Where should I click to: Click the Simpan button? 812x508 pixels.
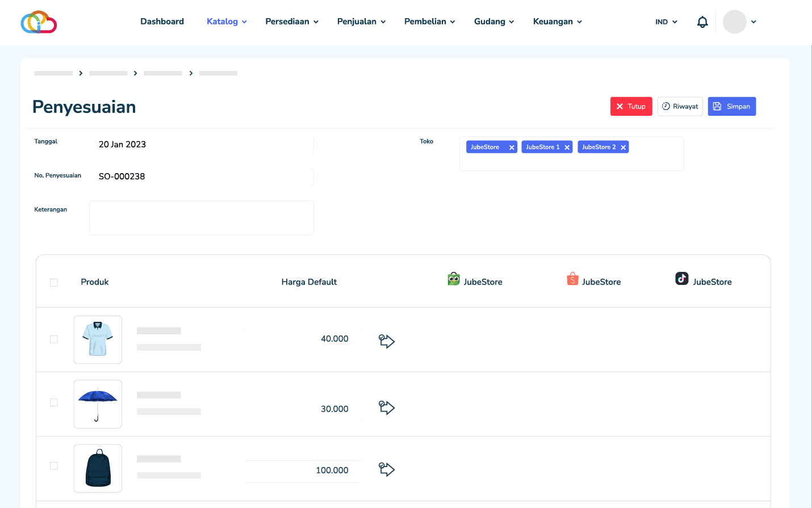[x=731, y=107]
